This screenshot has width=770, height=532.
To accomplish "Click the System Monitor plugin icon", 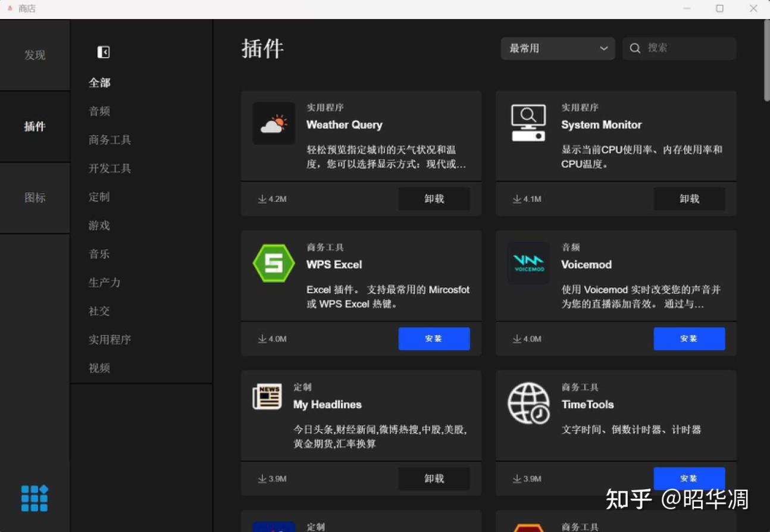I will point(528,123).
